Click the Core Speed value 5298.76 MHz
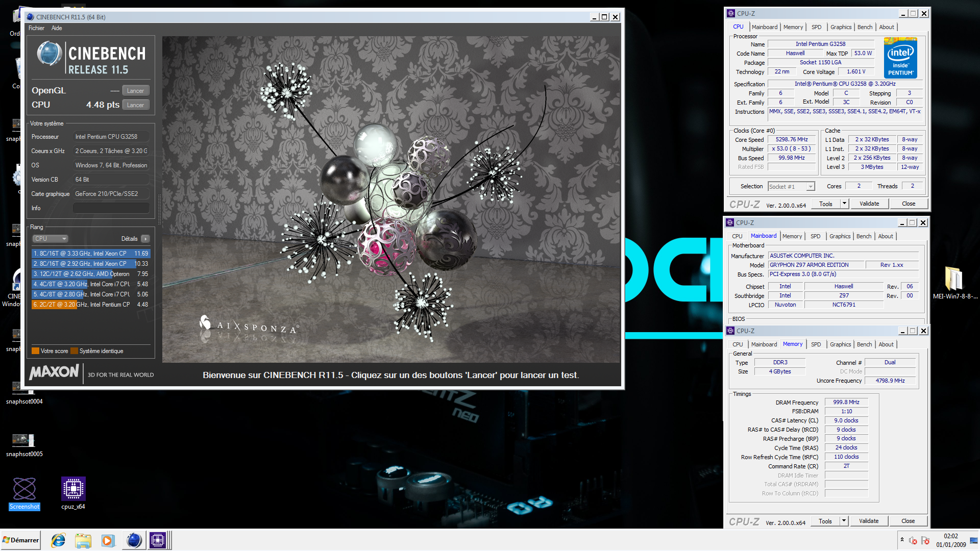The height and width of the screenshot is (551, 980). pos(792,140)
